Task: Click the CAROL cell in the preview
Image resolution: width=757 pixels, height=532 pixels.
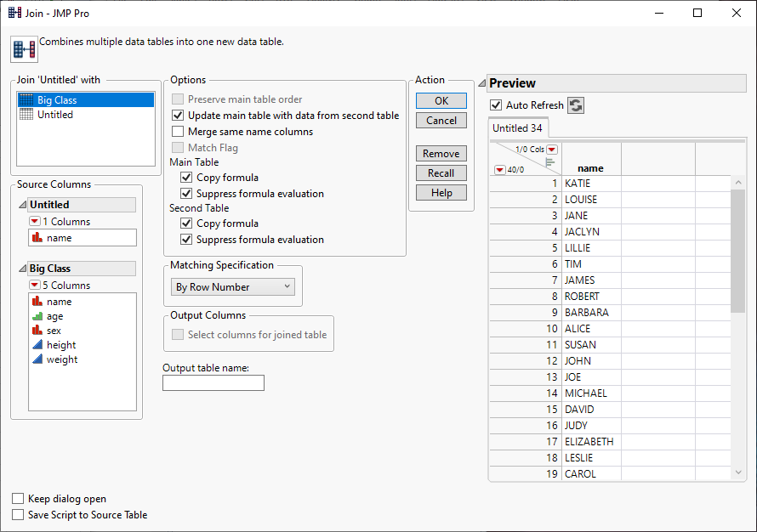Action: point(591,473)
